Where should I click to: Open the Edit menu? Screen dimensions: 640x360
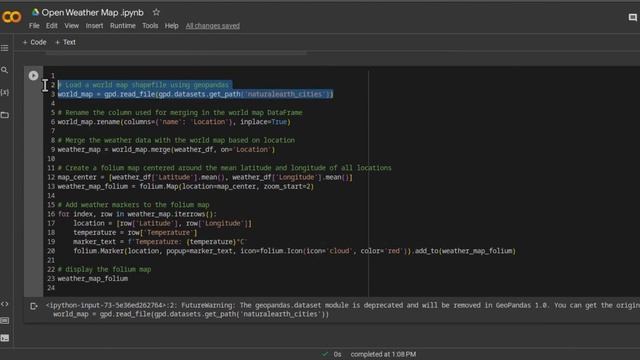tap(51, 26)
